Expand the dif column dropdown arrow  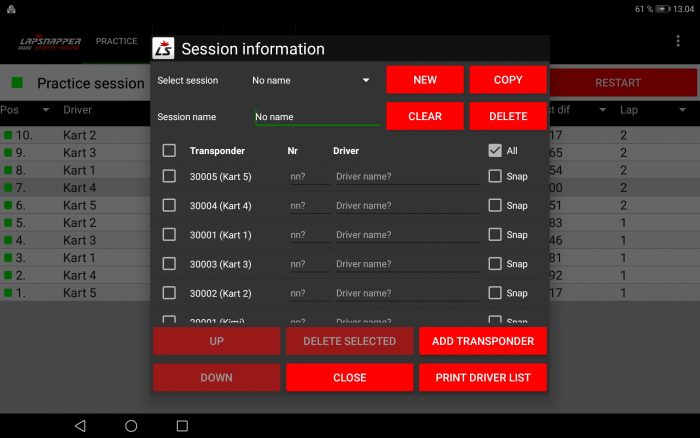(x=602, y=110)
